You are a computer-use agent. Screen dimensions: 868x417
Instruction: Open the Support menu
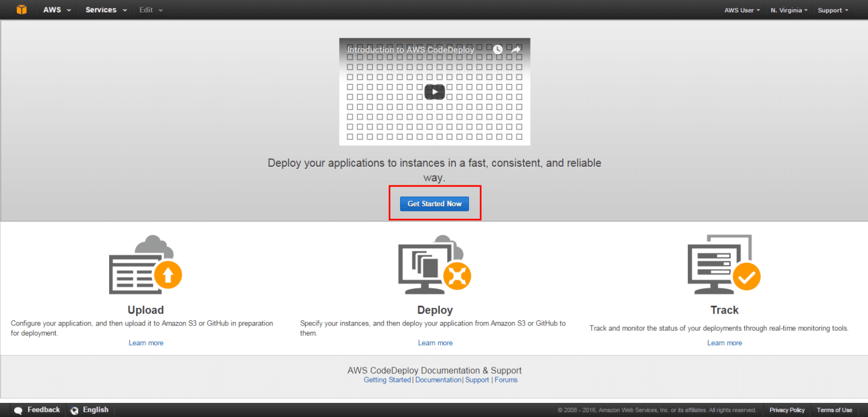(x=832, y=10)
